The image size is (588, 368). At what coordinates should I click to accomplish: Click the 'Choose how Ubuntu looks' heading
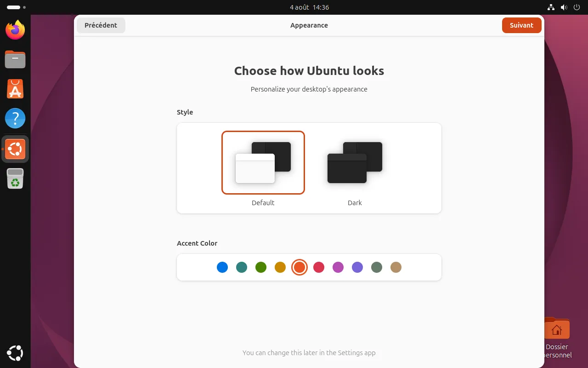[x=309, y=71]
